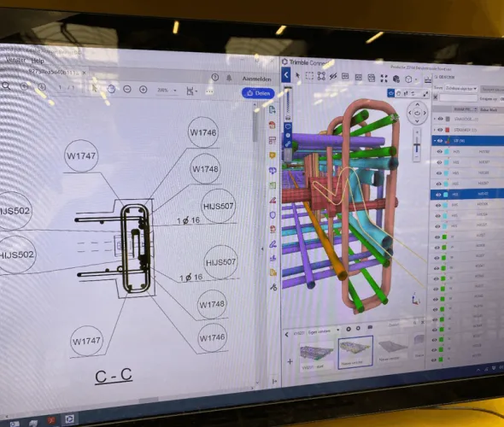Open the 200% zoom level dropdown
This screenshot has height=427, width=504.
167,91
